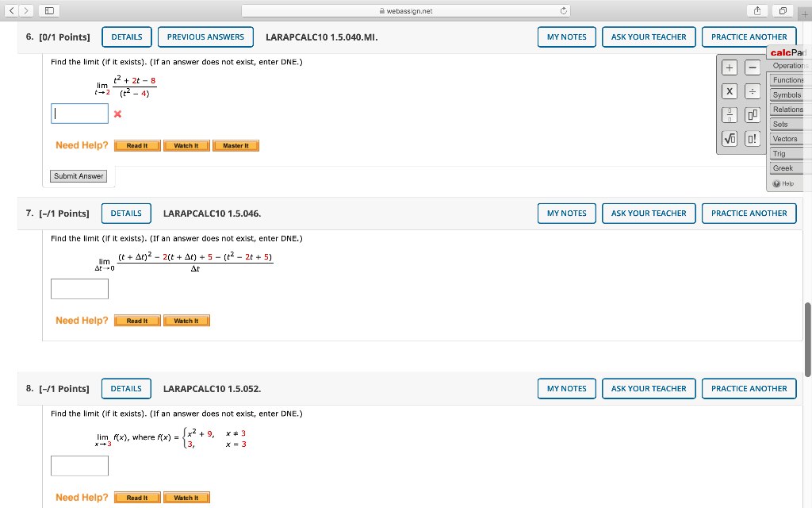Select the plus operator on the calcPad
Image resolution: width=812 pixels, height=508 pixels.
728,67
